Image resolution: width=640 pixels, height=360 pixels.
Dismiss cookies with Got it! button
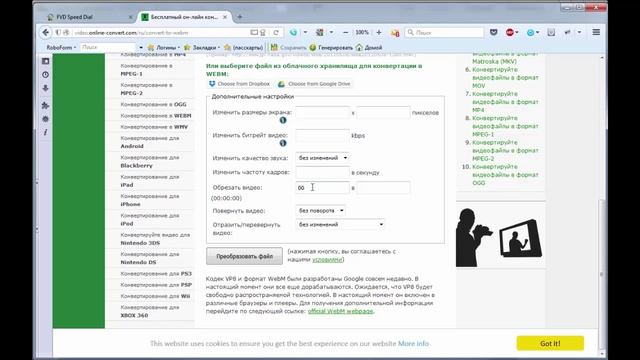[x=550, y=343]
